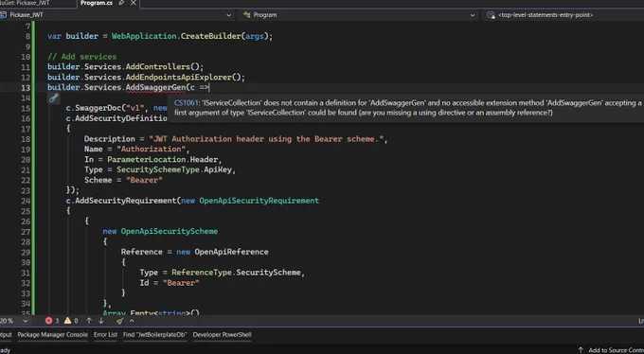Click the code cleanup broom icon
Viewport: 644px width, 354px height.
point(120,321)
